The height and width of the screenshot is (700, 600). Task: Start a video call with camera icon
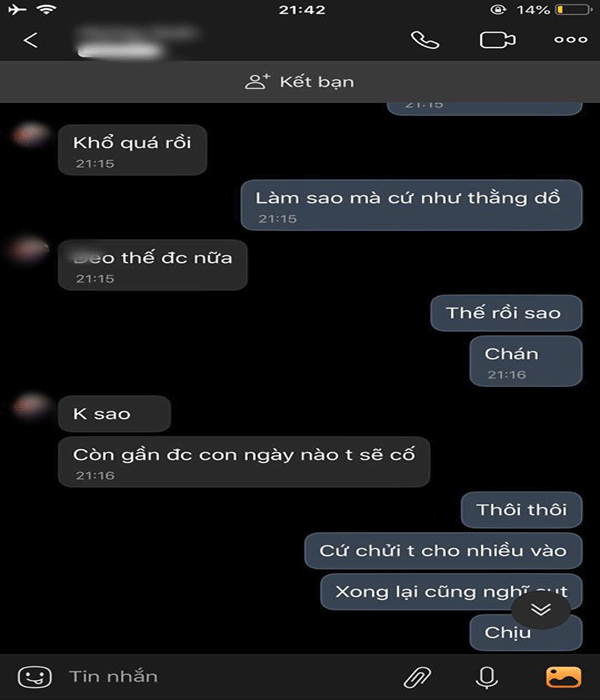[497, 40]
